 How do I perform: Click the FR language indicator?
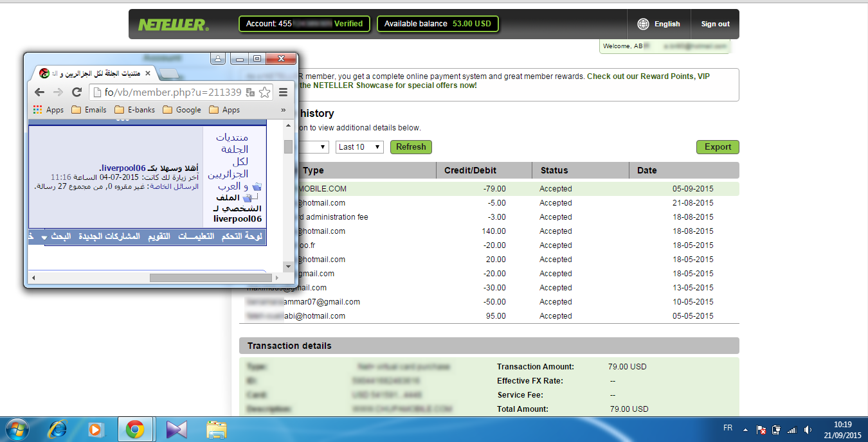pos(728,428)
